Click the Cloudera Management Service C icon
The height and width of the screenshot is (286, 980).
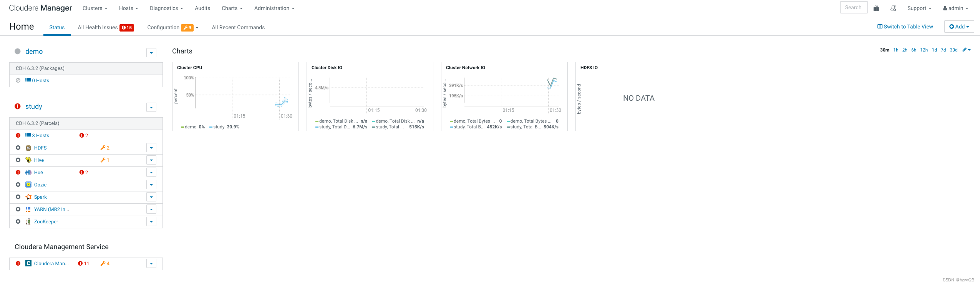pos(28,264)
